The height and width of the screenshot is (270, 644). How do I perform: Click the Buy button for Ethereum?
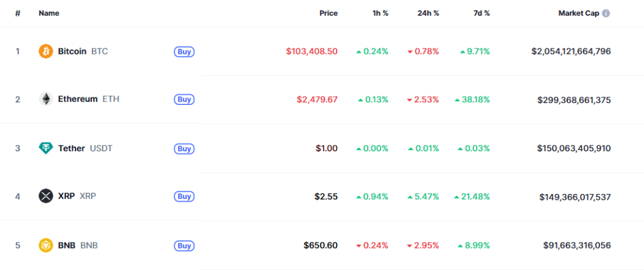[x=184, y=99]
